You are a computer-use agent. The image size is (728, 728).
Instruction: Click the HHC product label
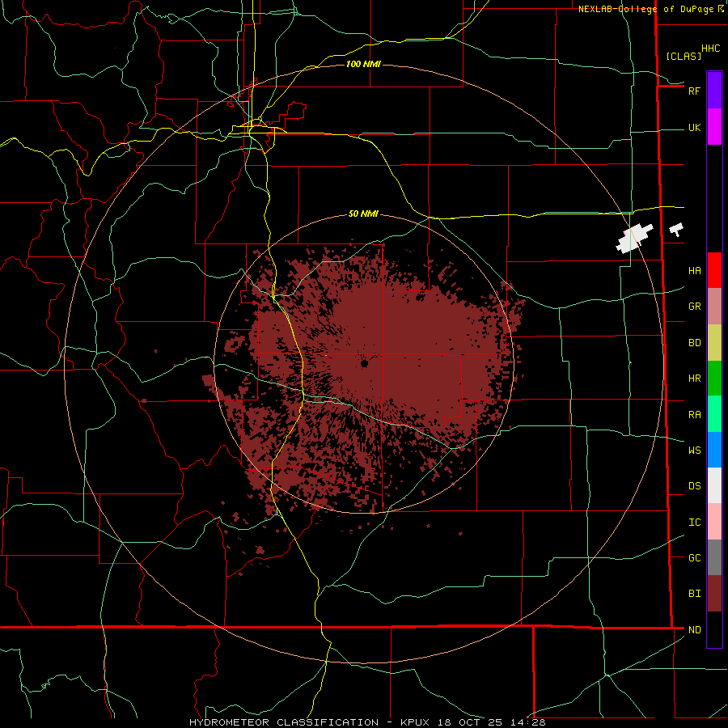(x=710, y=49)
